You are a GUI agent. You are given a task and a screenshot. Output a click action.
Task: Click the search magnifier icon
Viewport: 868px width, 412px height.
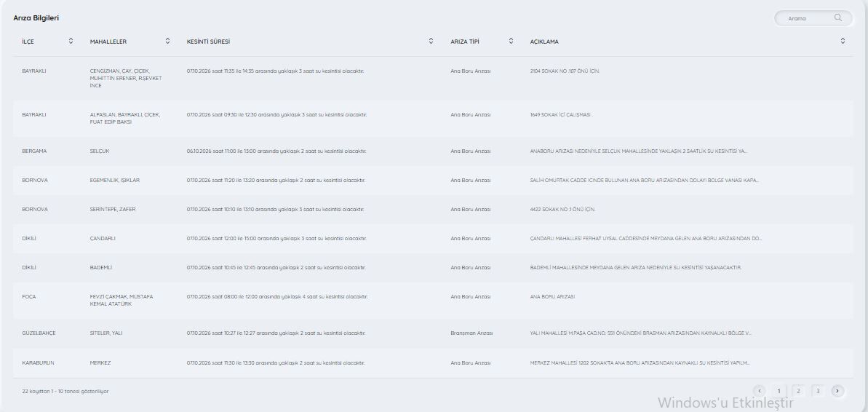[x=837, y=17]
